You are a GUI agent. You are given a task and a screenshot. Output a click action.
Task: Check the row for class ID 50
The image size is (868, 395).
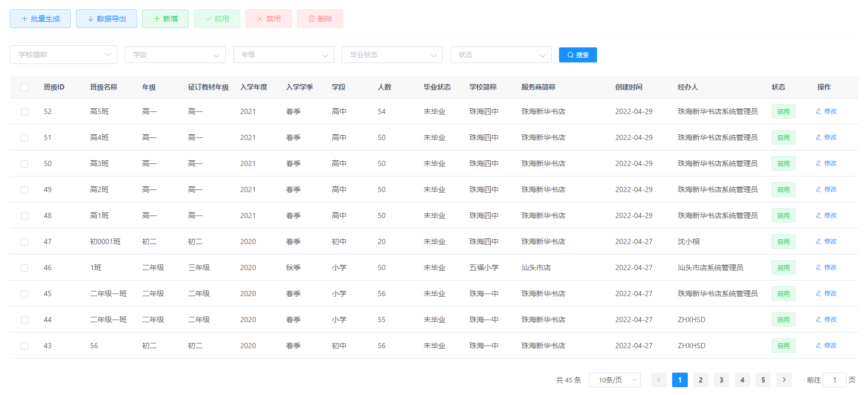[24, 164]
